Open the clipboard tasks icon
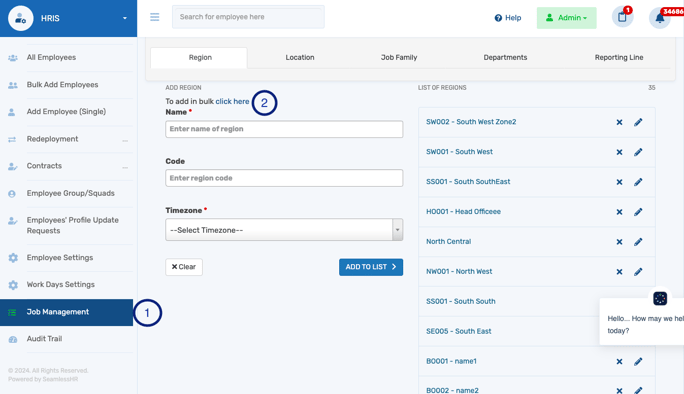 (x=622, y=17)
